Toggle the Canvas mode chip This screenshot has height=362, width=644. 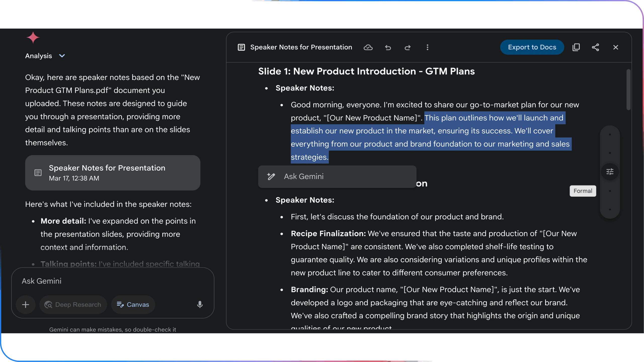click(133, 305)
